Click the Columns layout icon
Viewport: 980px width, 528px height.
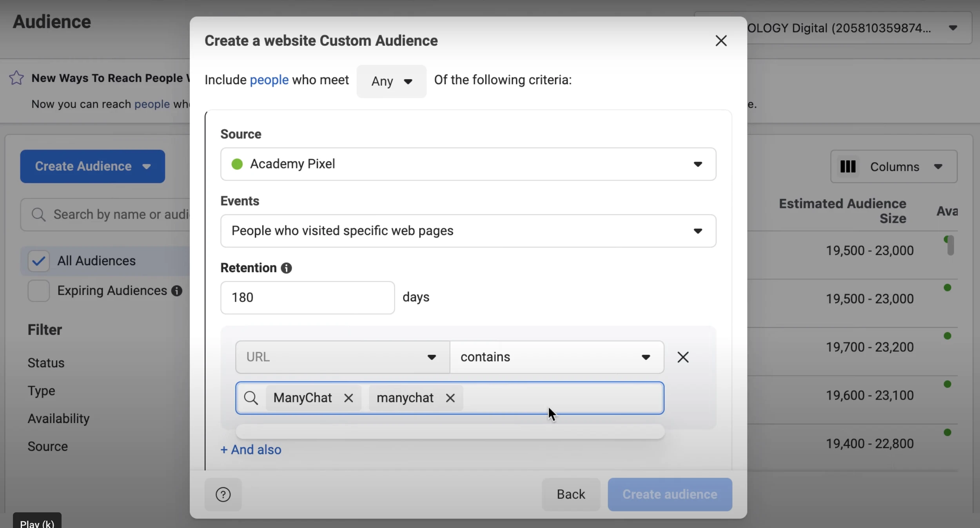[x=848, y=166]
